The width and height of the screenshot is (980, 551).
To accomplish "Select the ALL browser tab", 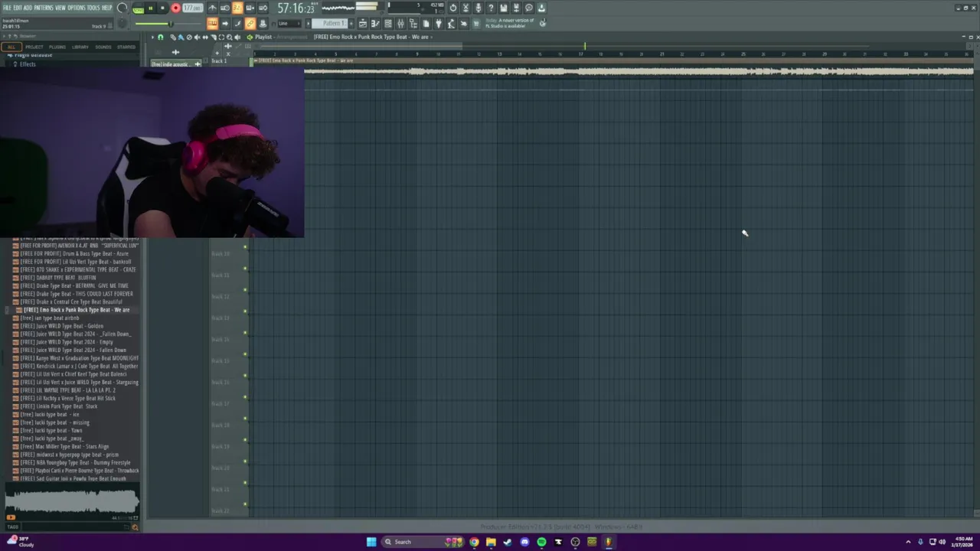I will [11, 47].
